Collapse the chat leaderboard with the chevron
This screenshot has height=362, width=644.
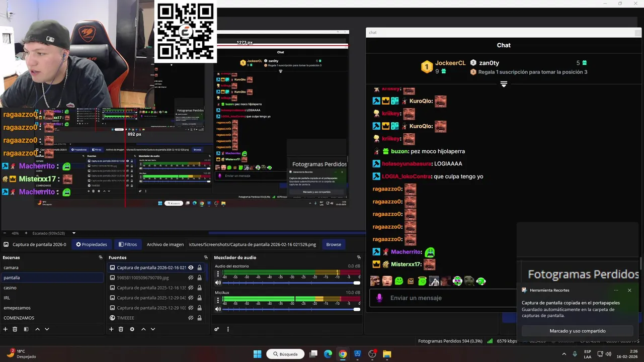[504, 84]
